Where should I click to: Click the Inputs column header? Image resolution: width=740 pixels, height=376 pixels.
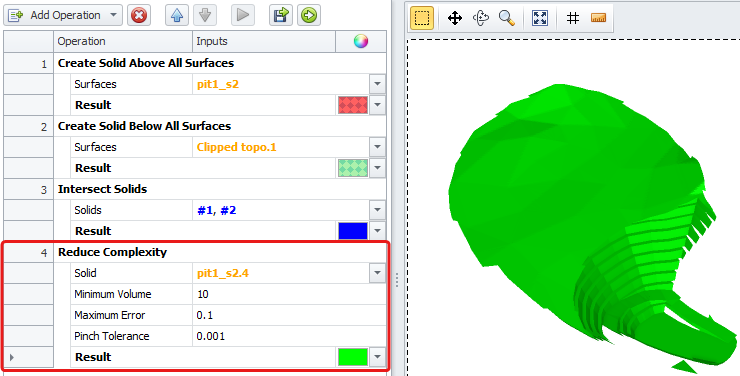point(264,42)
